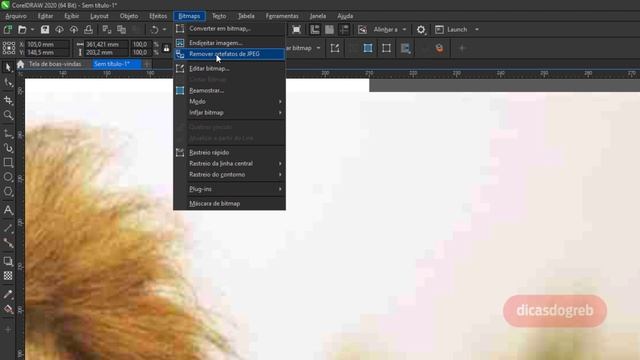Toggle the lock ratio padlock
This screenshot has height=360, width=640.
click(x=166, y=48)
